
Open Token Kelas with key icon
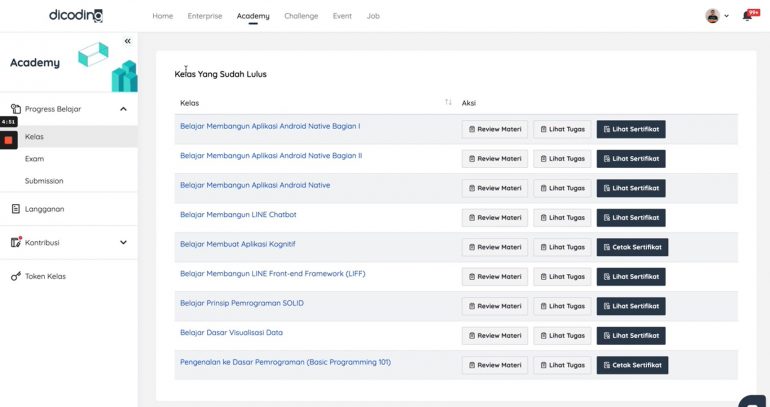click(45, 276)
